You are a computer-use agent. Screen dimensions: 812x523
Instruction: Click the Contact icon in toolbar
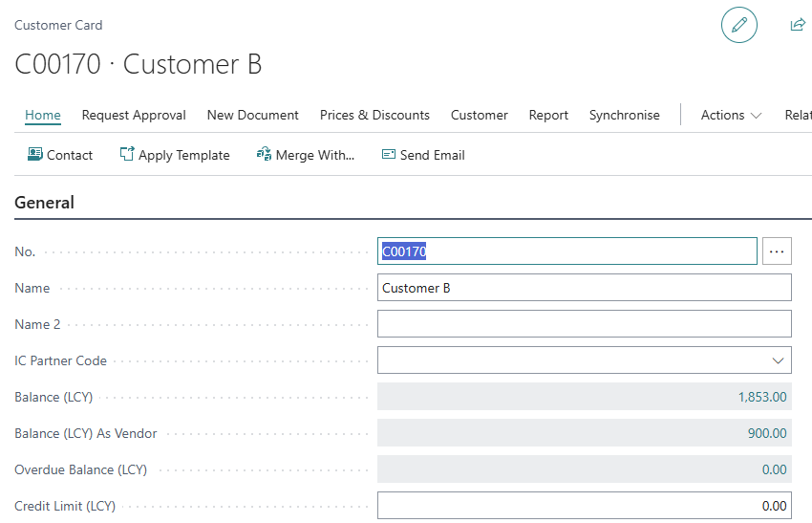(35, 154)
